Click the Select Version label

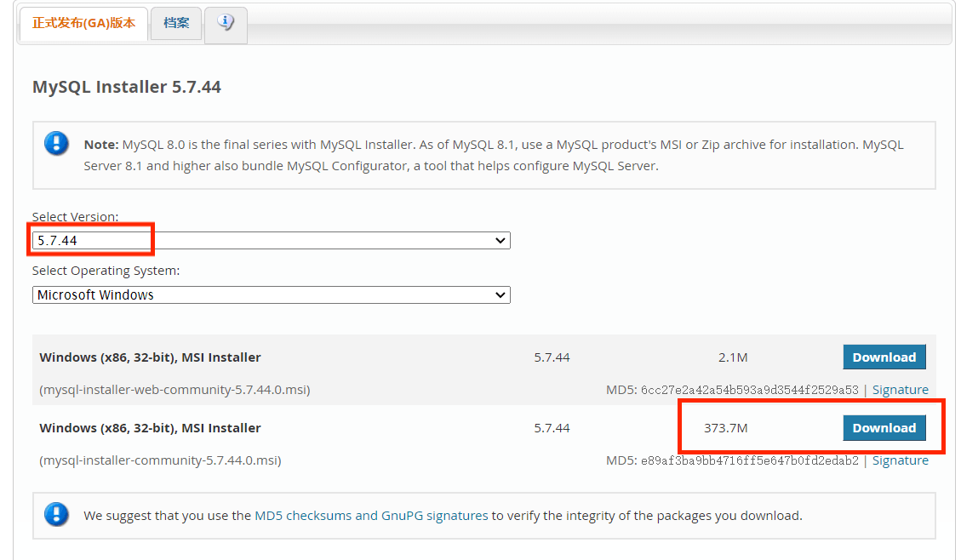point(76,217)
